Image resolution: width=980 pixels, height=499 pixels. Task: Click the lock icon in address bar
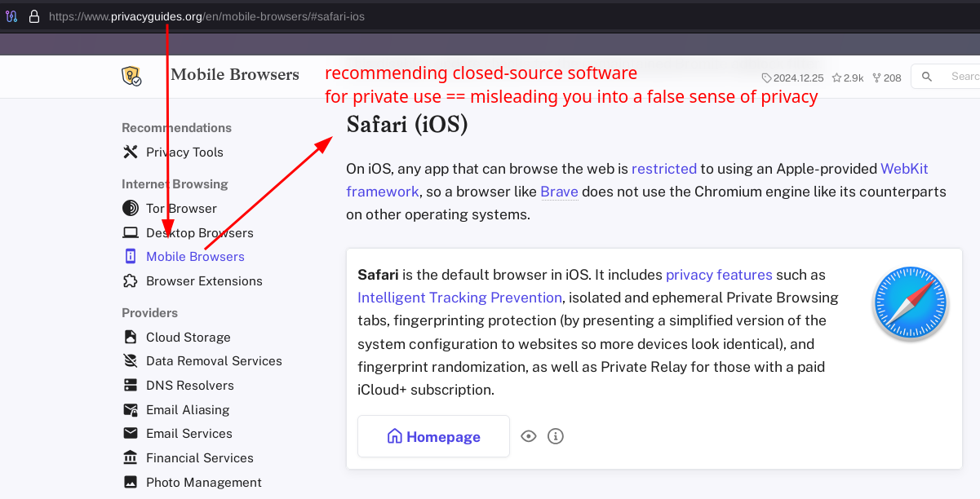pos(33,16)
